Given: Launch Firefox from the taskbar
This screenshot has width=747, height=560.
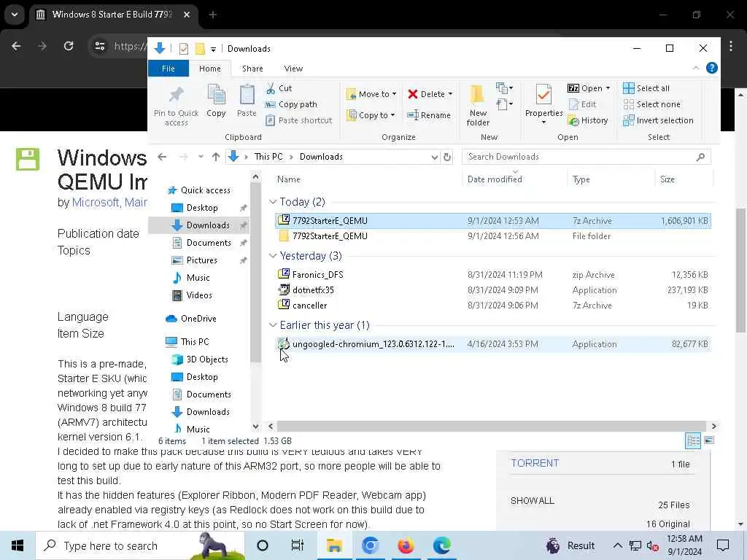Looking at the screenshot, I should point(406,545).
